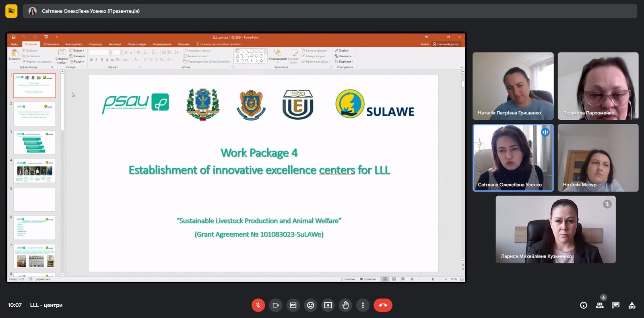Click the present now screen-share icon
Image resolution: width=644 pixels, height=318 pixels.
tap(328, 305)
